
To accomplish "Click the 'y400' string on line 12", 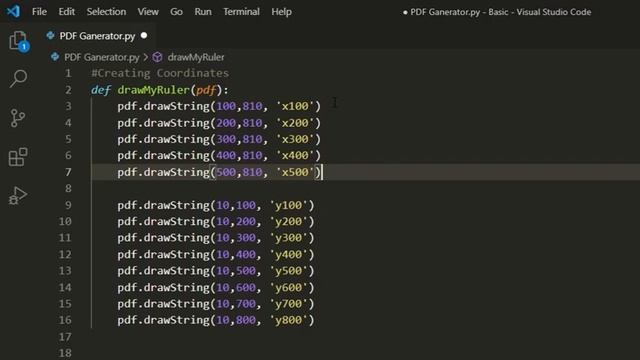I will click(x=289, y=255).
